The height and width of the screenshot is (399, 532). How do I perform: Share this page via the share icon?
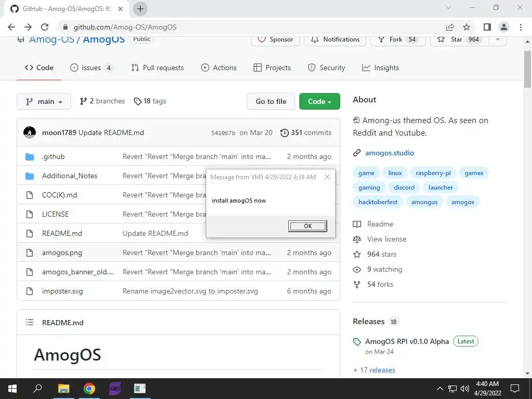point(450,27)
